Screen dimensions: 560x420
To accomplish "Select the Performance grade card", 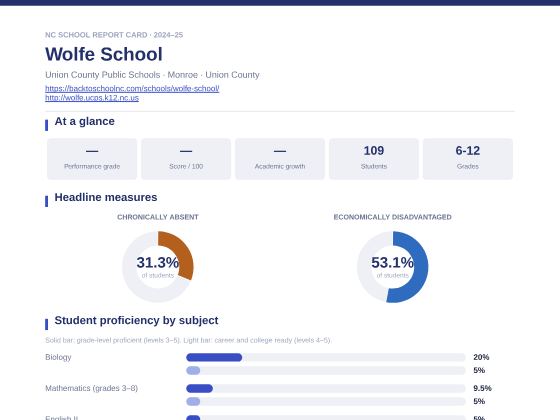I will pyautogui.click(x=92, y=159).
